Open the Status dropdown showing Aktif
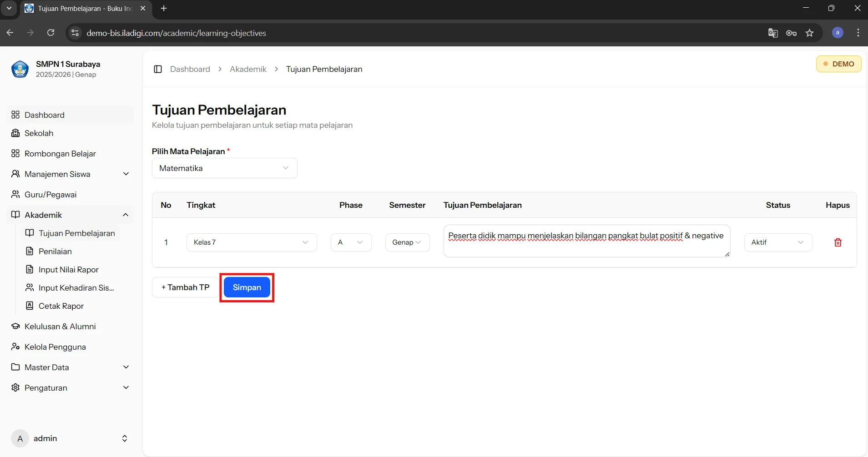Screen dimensions: 868x457 pos(778,242)
